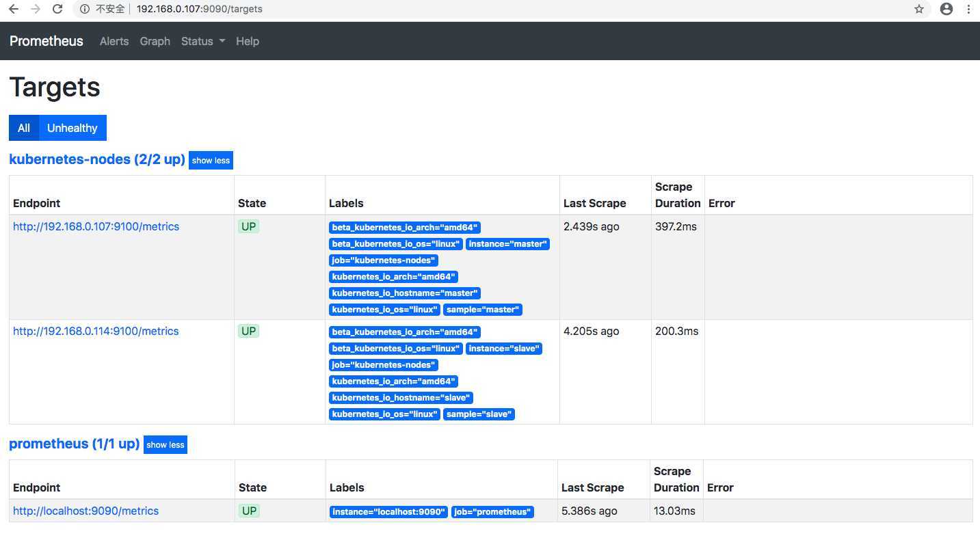
Task: Open http://localhost:9090/metrics endpoint
Action: click(85, 511)
